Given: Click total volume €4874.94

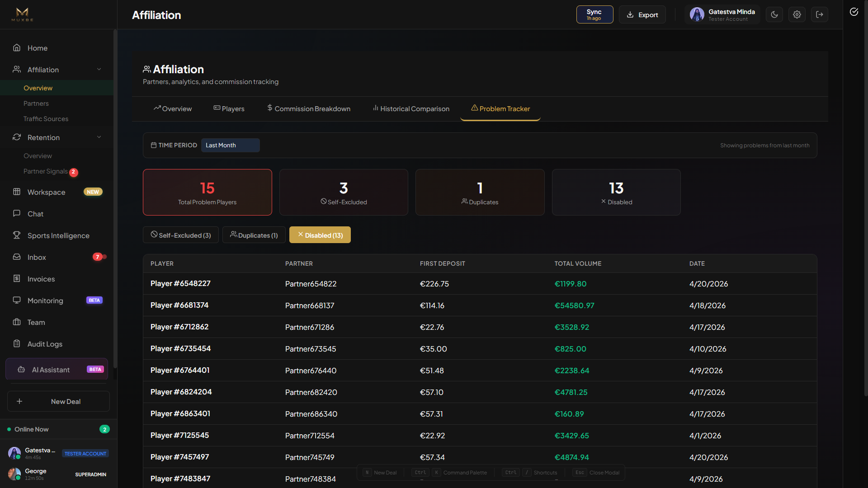Looking at the screenshot, I should (572, 457).
